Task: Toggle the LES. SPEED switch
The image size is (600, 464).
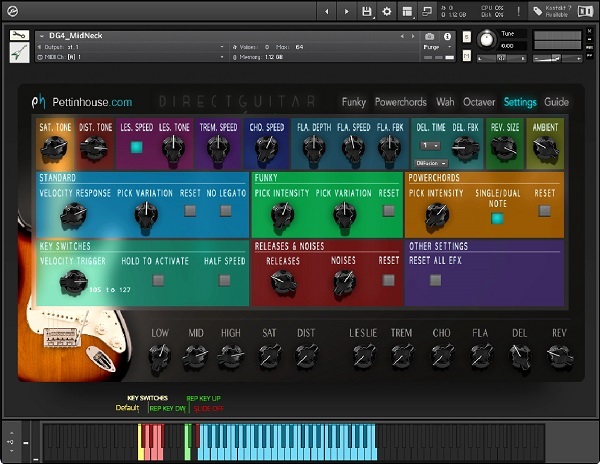Action: [x=137, y=147]
